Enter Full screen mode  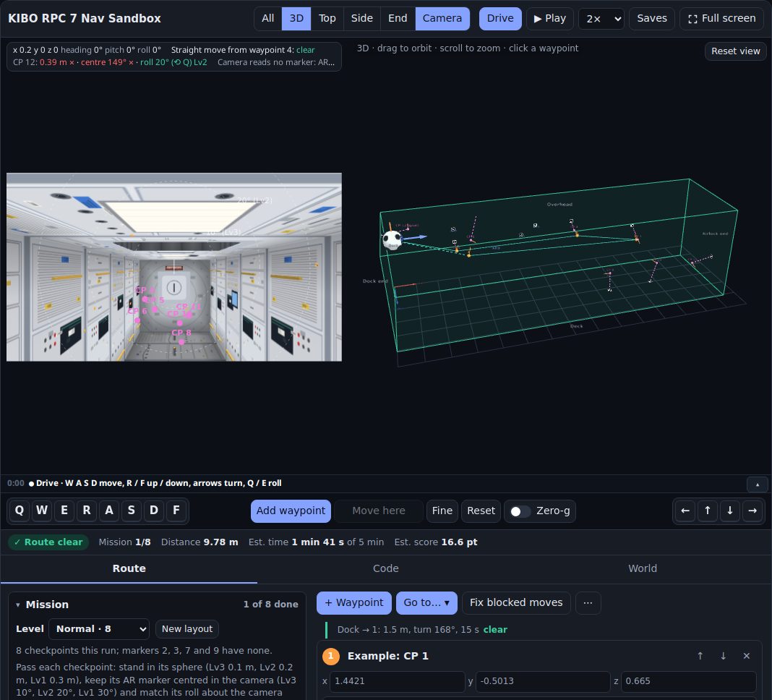pyautogui.click(x=722, y=19)
